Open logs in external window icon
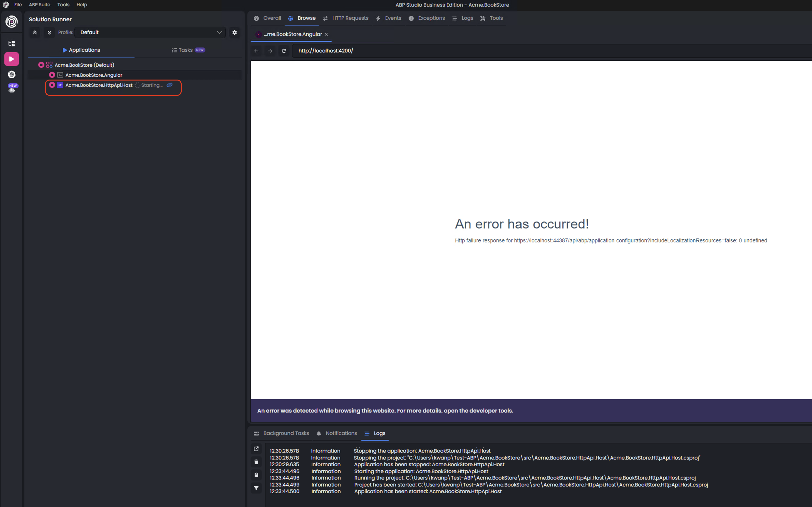Image resolution: width=812 pixels, height=507 pixels. tap(256, 449)
